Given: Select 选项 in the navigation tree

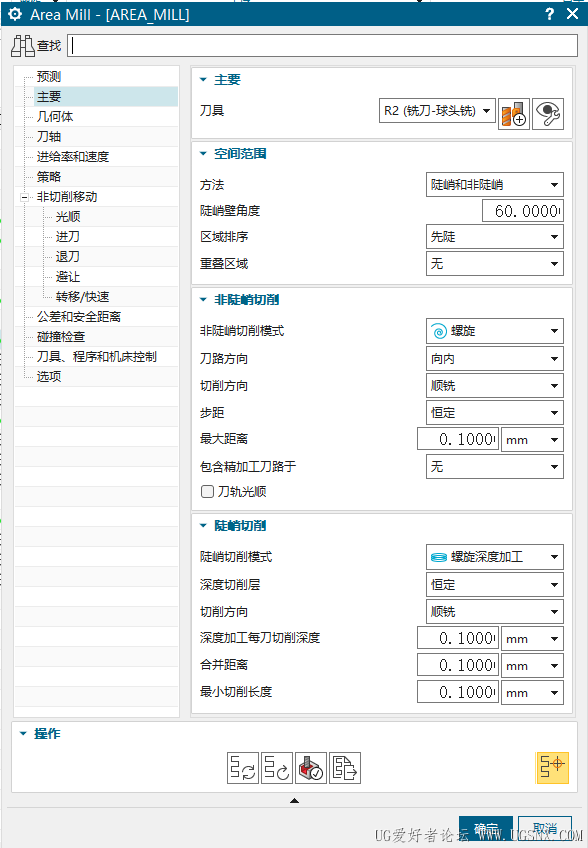Looking at the screenshot, I should pos(49,377).
